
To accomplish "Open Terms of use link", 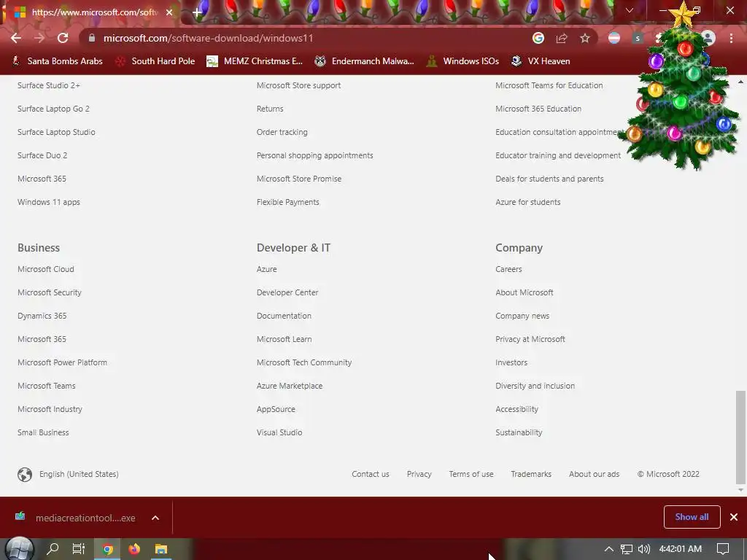I will 471,474.
